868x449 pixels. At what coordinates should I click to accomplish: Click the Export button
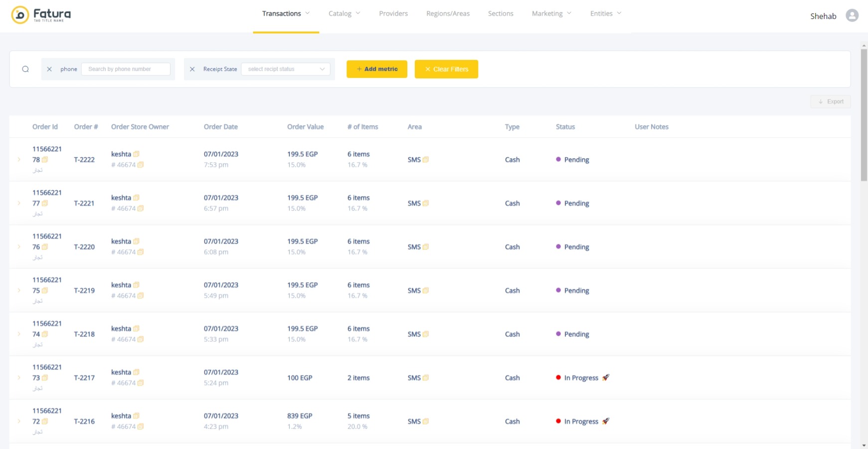(831, 102)
